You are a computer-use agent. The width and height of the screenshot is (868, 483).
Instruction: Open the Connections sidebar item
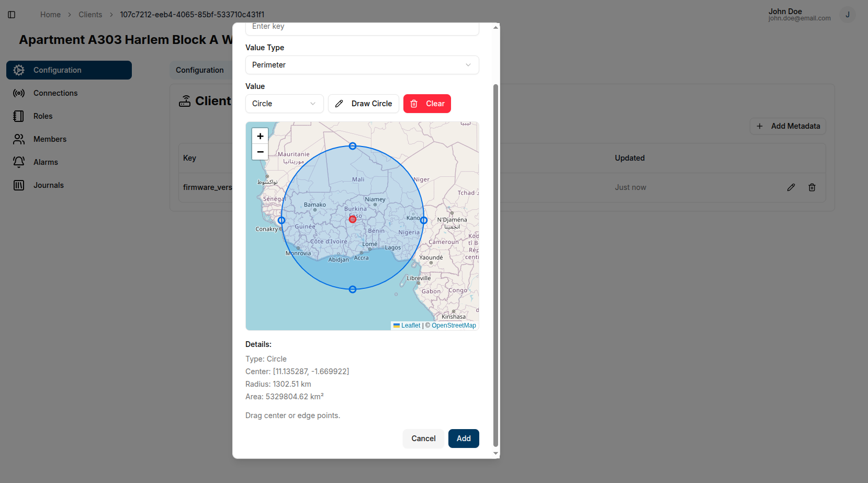coord(55,93)
